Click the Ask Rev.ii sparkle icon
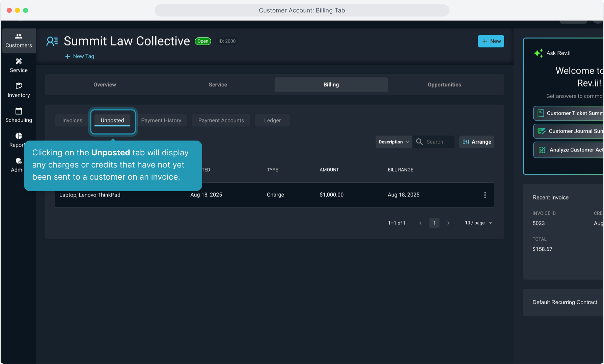The width and height of the screenshot is (604, 364). coord(538,53)
